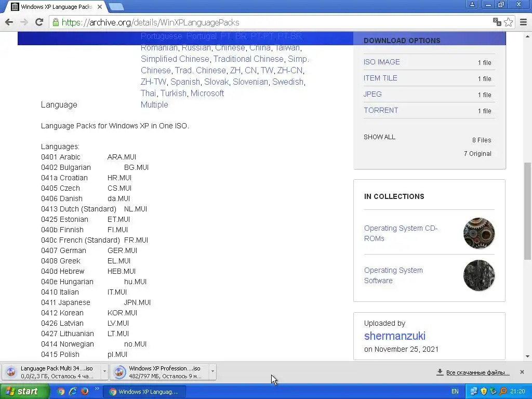
Task: Open Operating System CD-ROMs collection link
Action: [x=401, y=233]
